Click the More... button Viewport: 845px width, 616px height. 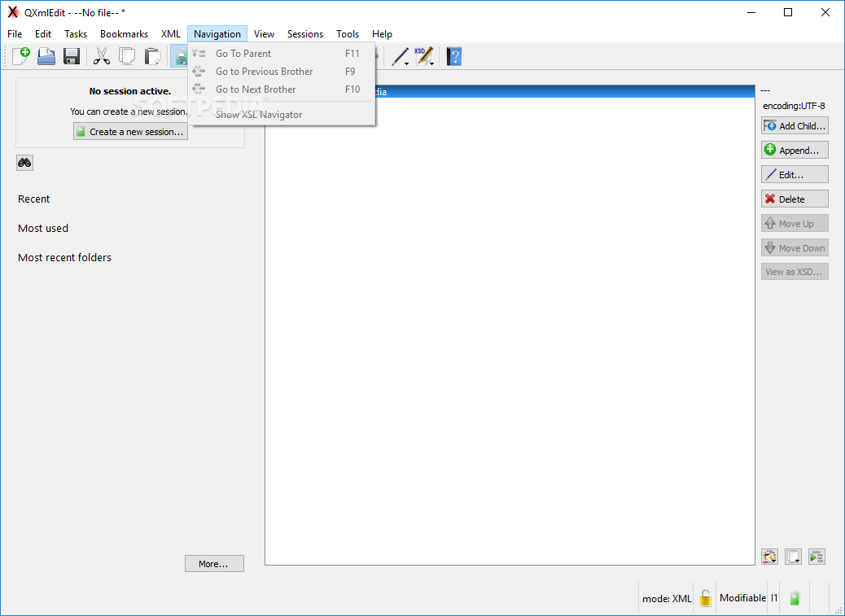214,564
